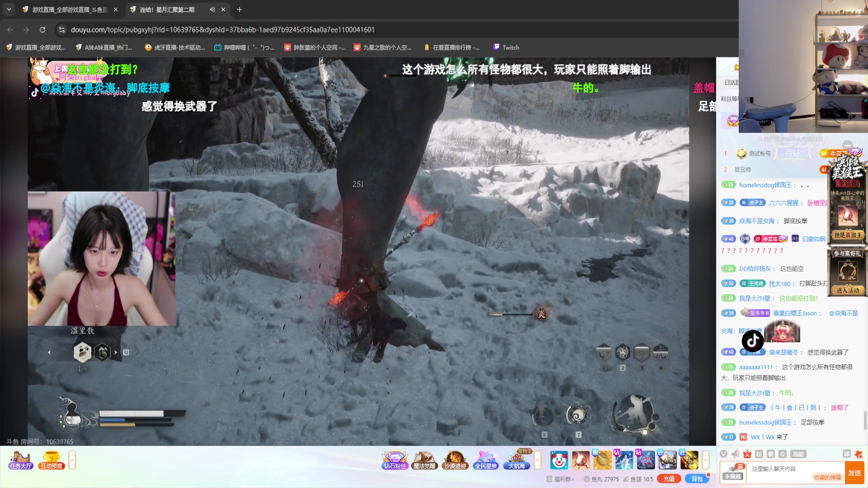The width and height of the screenshot is (868, 488).
Task: Click the megaphone broadcast icon
Action: point(736,454)
